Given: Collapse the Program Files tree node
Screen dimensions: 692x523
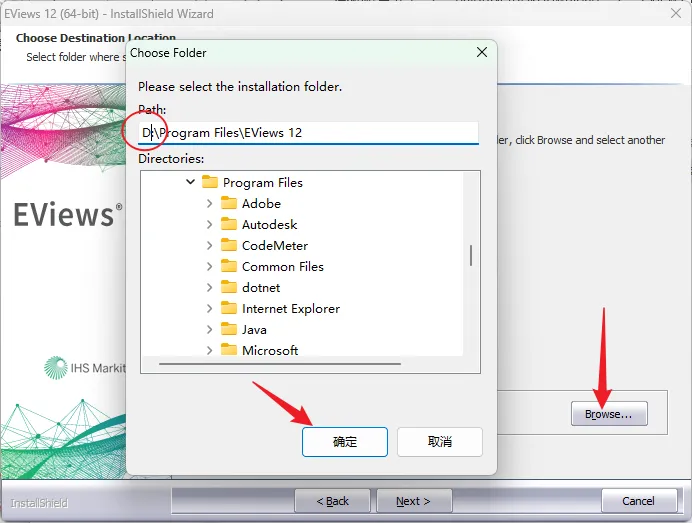Looking at the screenshot, I should (190, 182).
